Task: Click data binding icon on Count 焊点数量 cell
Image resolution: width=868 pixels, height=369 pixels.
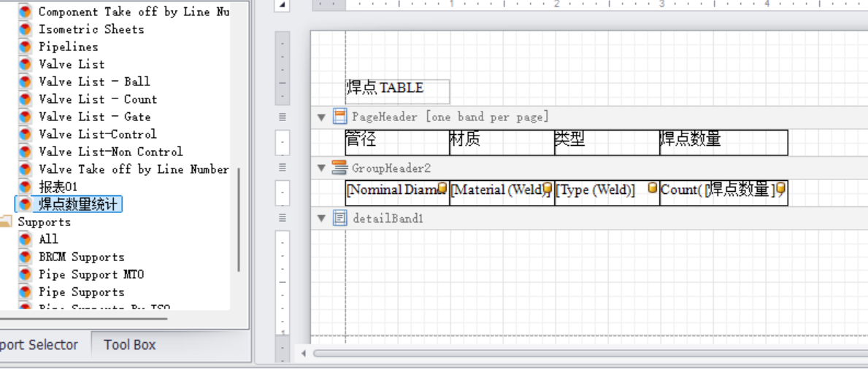Action: 780,189
